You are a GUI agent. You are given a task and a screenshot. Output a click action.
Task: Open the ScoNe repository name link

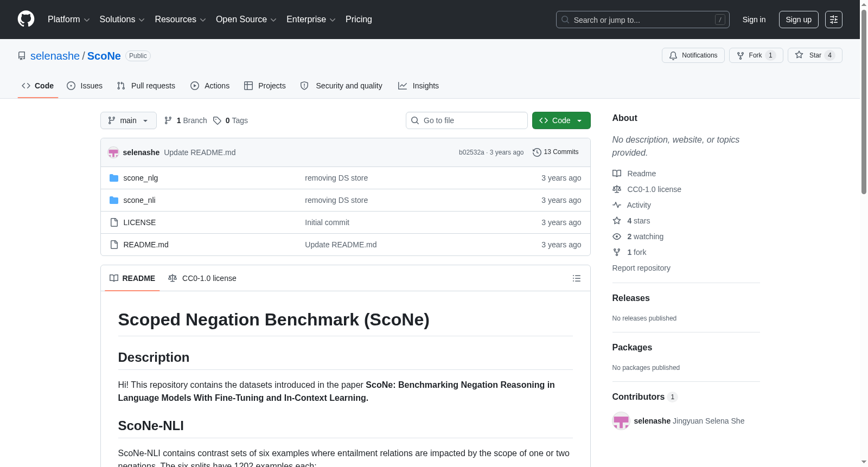[104, 56]
